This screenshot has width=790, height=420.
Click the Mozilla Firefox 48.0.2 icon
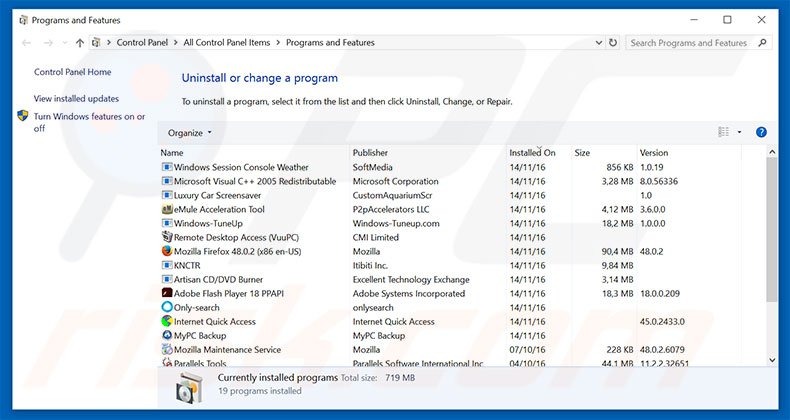(167, 251)
